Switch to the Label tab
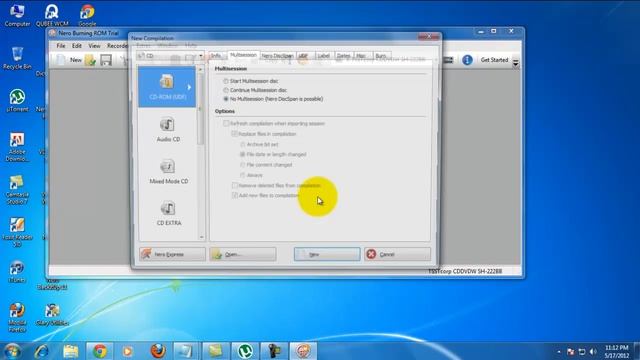Image resolution: width=640 pixels, height=360 pixels. [x=324, y=56]
